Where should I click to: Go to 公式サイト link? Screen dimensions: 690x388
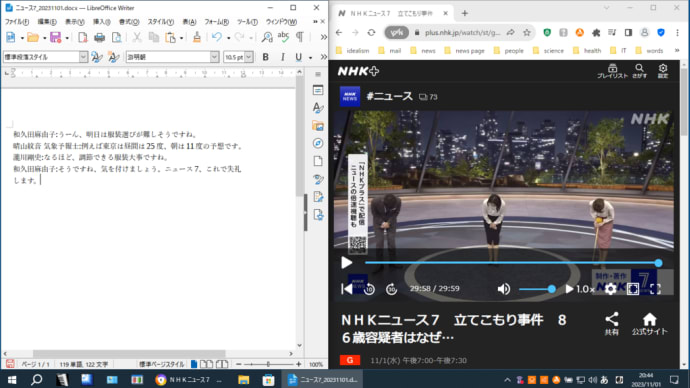(x=650, y=324)
